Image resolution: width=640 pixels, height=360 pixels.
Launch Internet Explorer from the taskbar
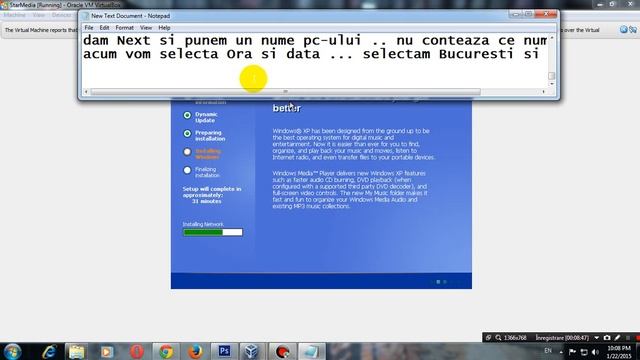tap(49, 351)
